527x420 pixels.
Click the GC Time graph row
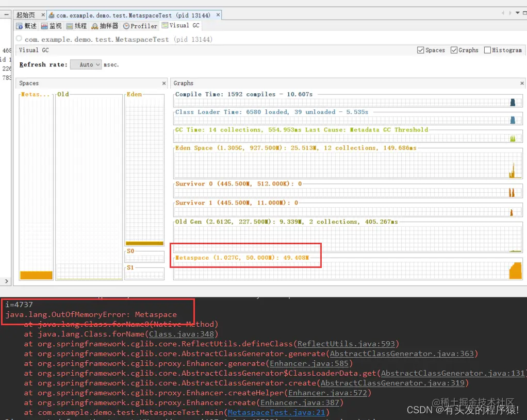[348, 138]
